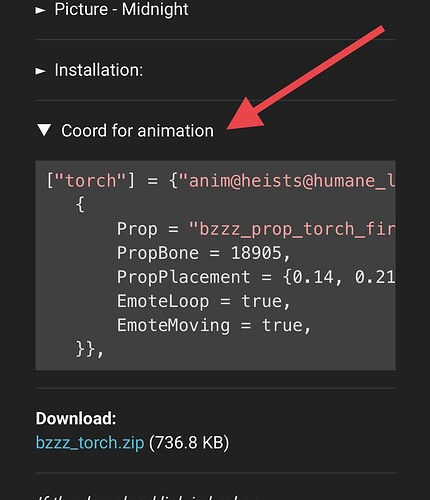Screen dimensions: 430x500
Task: Click the PropBone = 18905 line
Action: (x=204, y=253)
